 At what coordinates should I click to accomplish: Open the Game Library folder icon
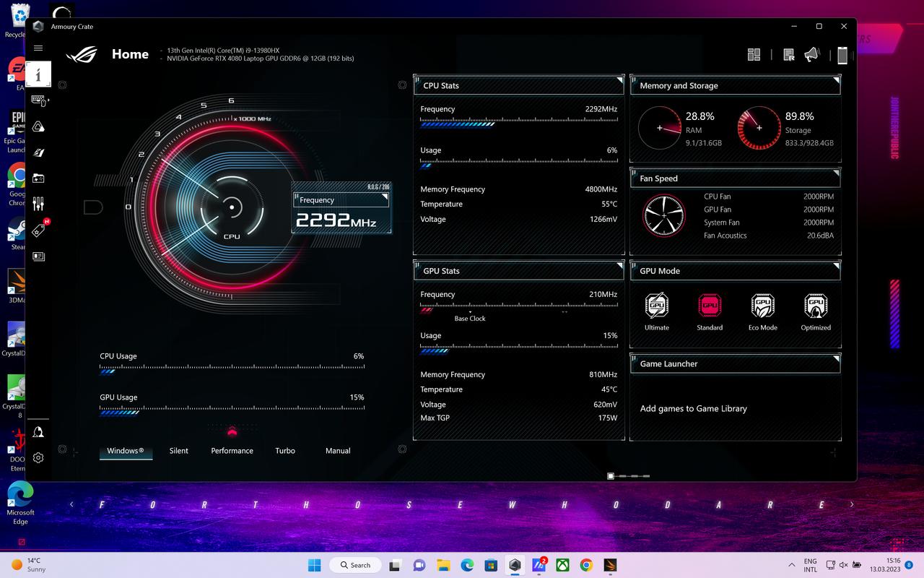point(38,178)
